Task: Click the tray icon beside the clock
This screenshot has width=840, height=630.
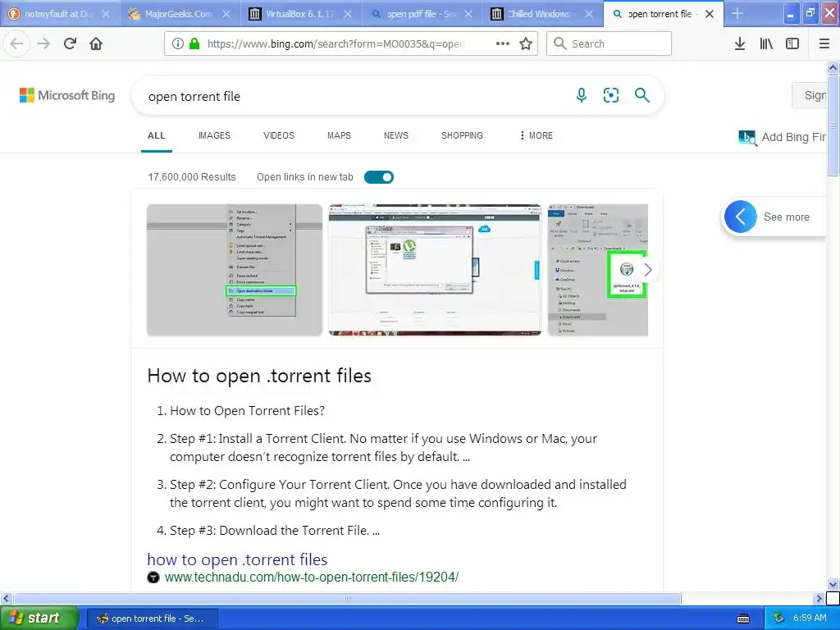Action: coord(779,619)
